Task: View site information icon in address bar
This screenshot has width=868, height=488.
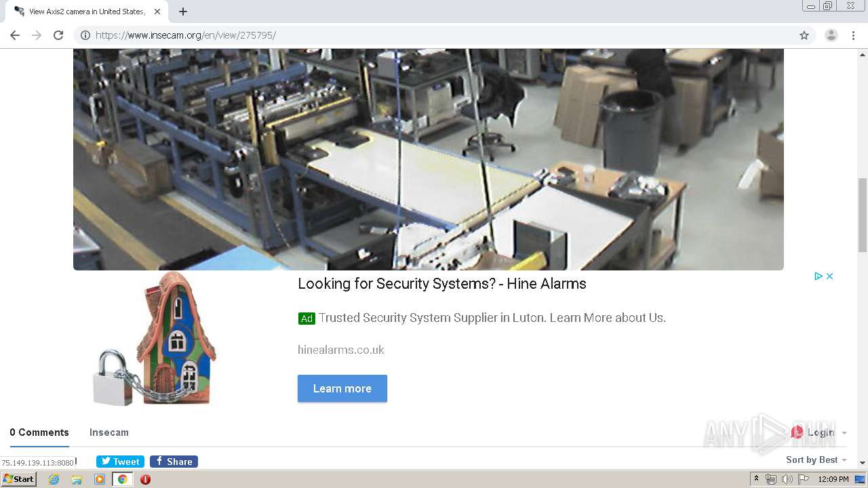Action: click(x=85, y=35)
